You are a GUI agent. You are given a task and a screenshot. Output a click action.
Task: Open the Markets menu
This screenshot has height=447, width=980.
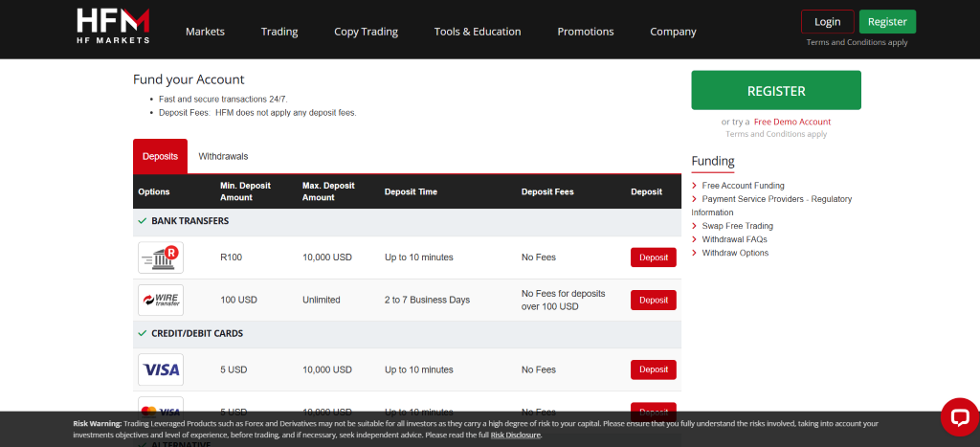click(205, 32)
